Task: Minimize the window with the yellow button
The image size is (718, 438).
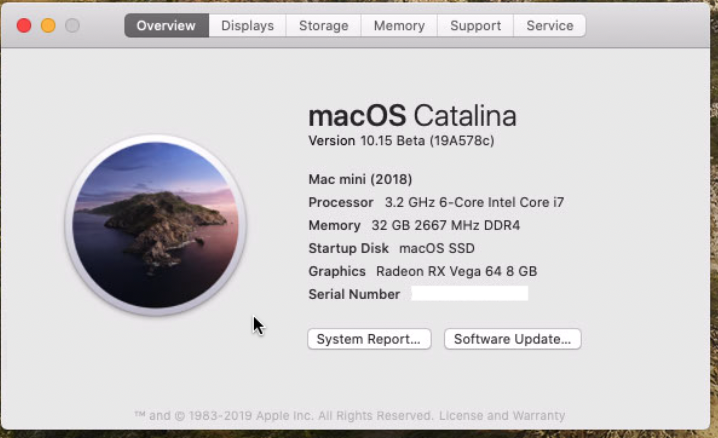Action: pyautogui.click(x=48, y=25)
